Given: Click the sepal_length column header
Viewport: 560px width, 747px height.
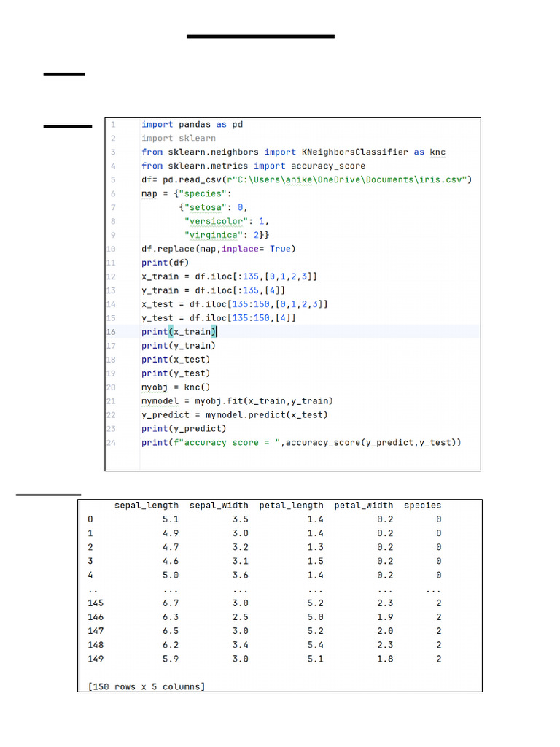Looking at the screenshot, I should click(x=147, y=506).
